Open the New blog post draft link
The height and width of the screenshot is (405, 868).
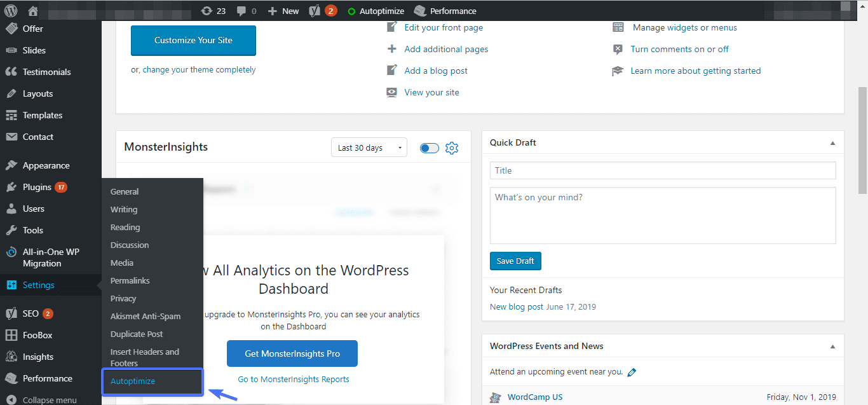(x=517, y=306)
